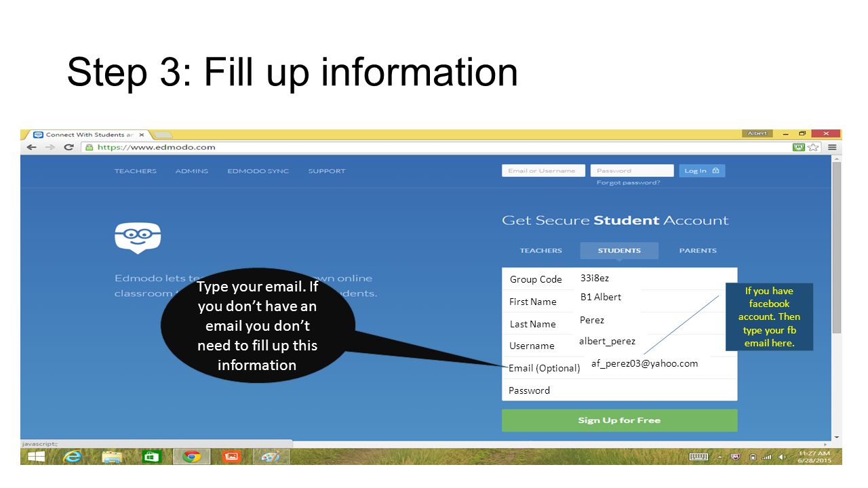Click the volume speaker tray icon
This screenshot has width=868, height=488.
[783, 457]
